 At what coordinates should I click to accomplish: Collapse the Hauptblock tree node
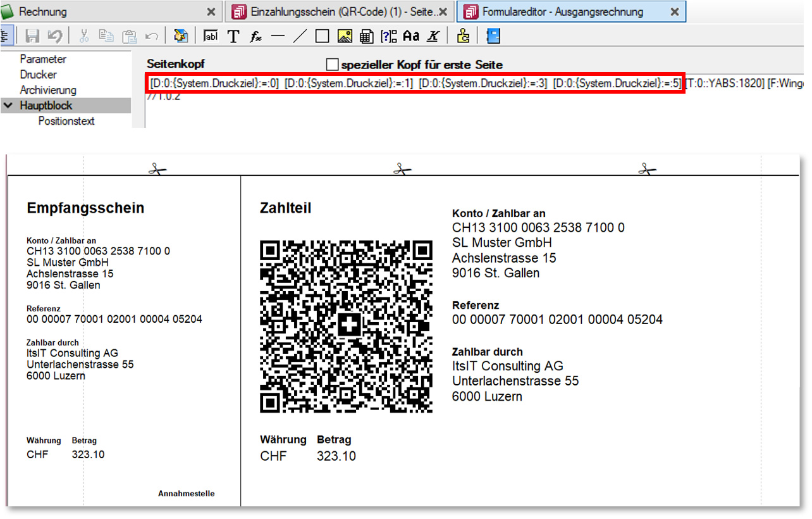8,106
